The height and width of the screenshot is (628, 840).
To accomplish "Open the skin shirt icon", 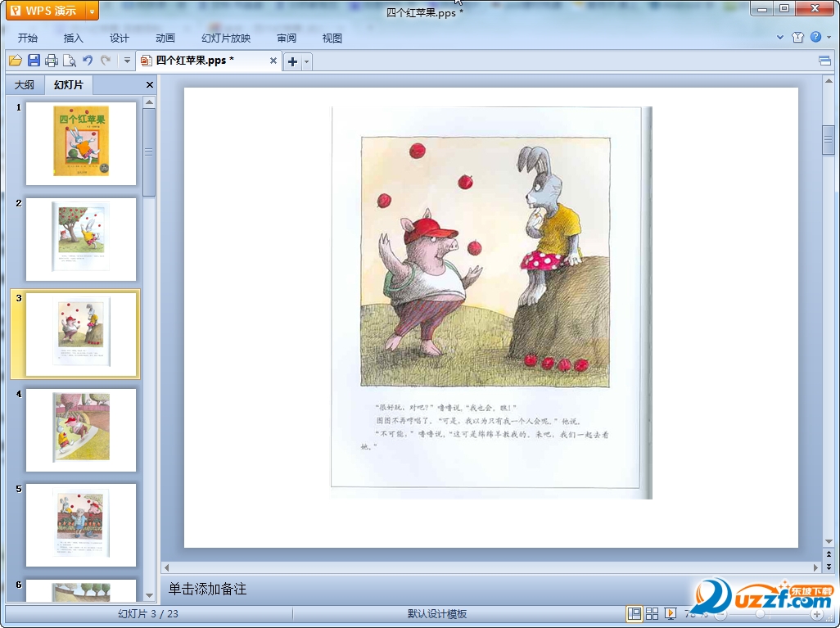I will tap(797, 37).
